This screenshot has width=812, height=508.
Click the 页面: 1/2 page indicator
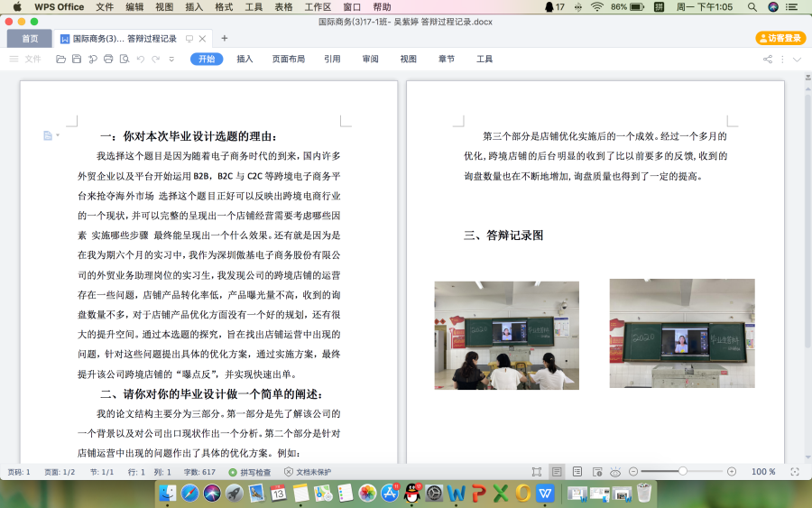pos(60,472)
